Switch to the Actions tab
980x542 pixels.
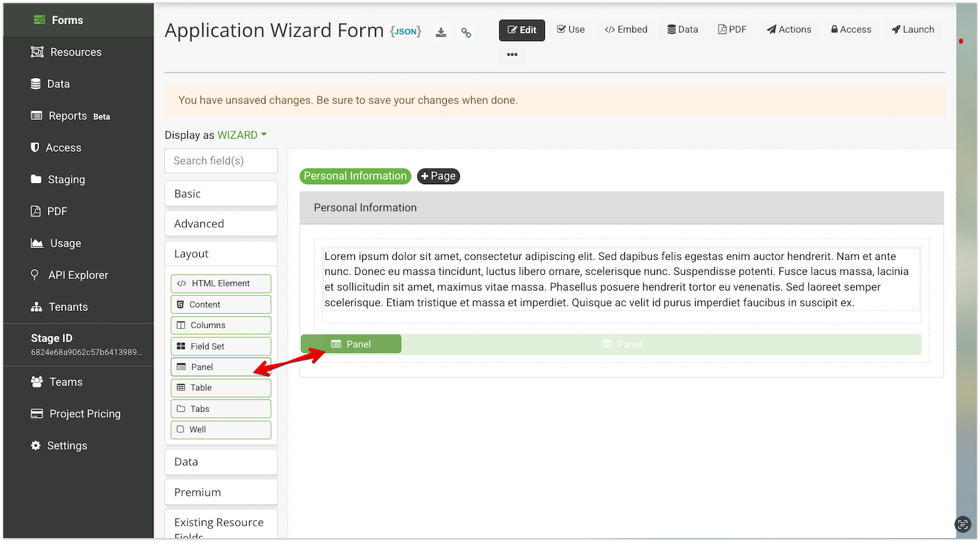(789, 29)
